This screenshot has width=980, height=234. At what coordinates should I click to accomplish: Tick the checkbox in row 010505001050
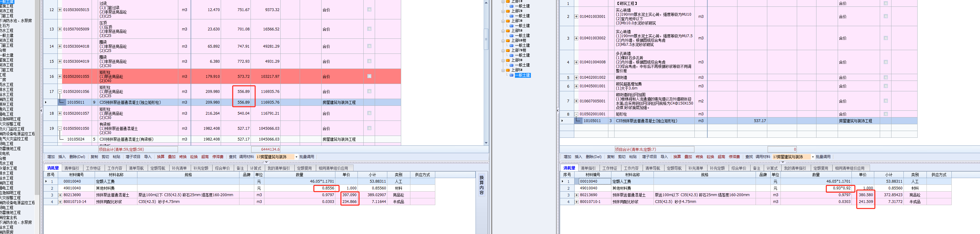369,128
